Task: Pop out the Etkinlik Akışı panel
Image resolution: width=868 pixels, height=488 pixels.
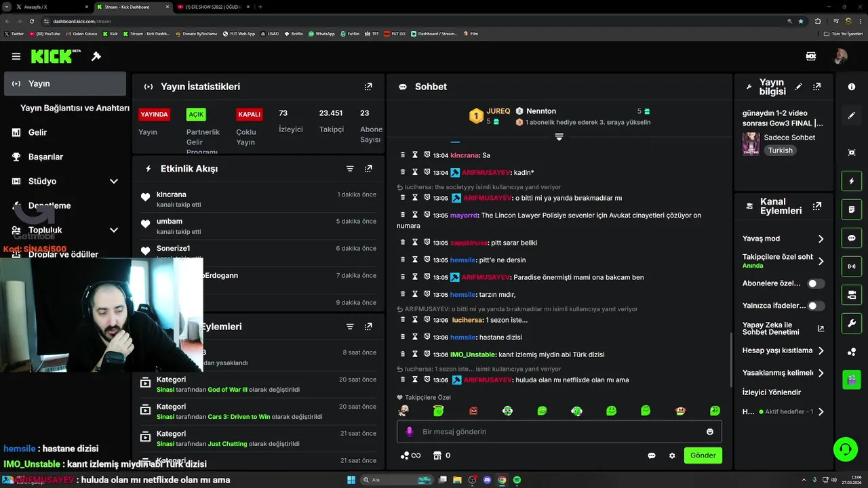Action: (x=368, y=169)
